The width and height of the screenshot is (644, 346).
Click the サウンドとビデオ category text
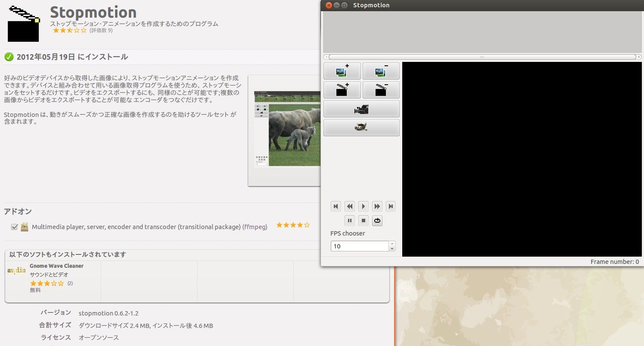[49, 275]
